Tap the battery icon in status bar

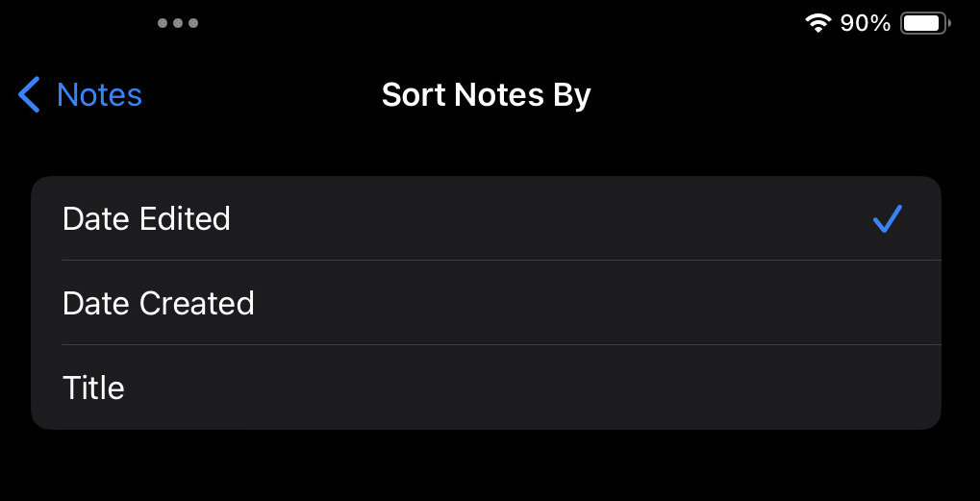point(925,24)
